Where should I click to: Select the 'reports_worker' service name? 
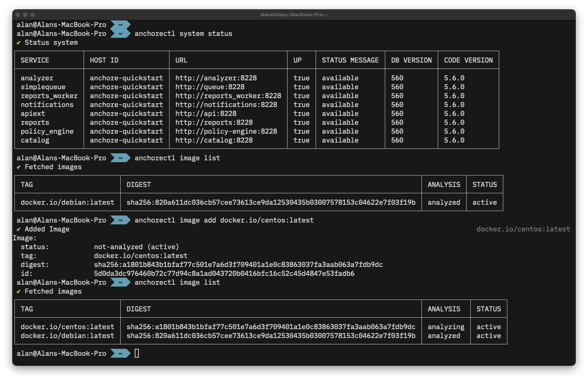click(49, 96)
